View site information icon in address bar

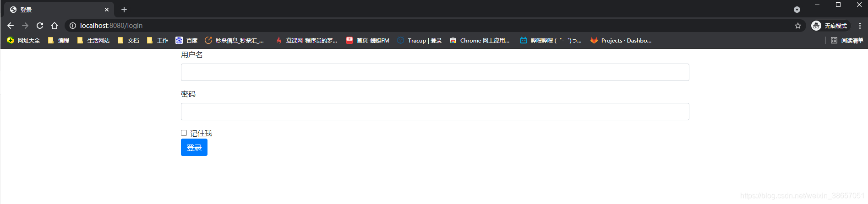click(x=73, y=26)
